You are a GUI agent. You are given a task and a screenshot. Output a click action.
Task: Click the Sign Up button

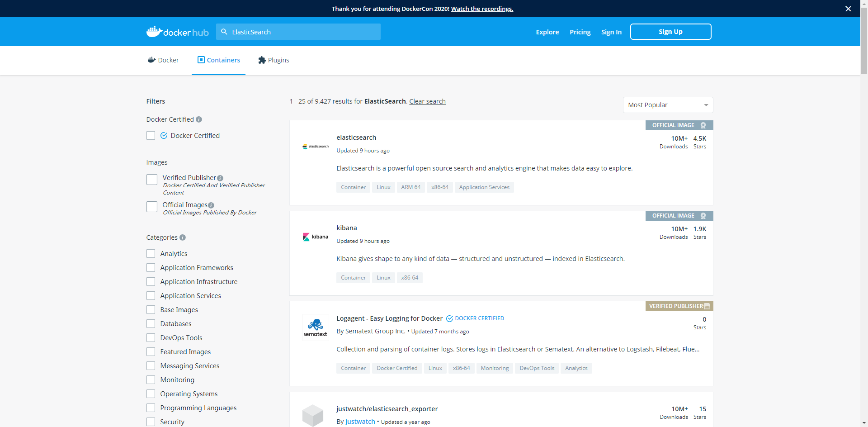(670, 32)
